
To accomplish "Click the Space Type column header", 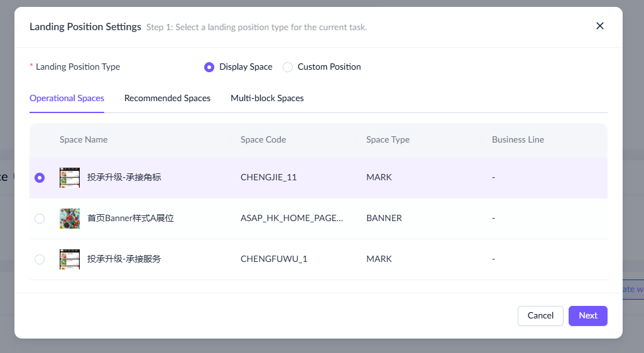I will [x=388, y=140].
